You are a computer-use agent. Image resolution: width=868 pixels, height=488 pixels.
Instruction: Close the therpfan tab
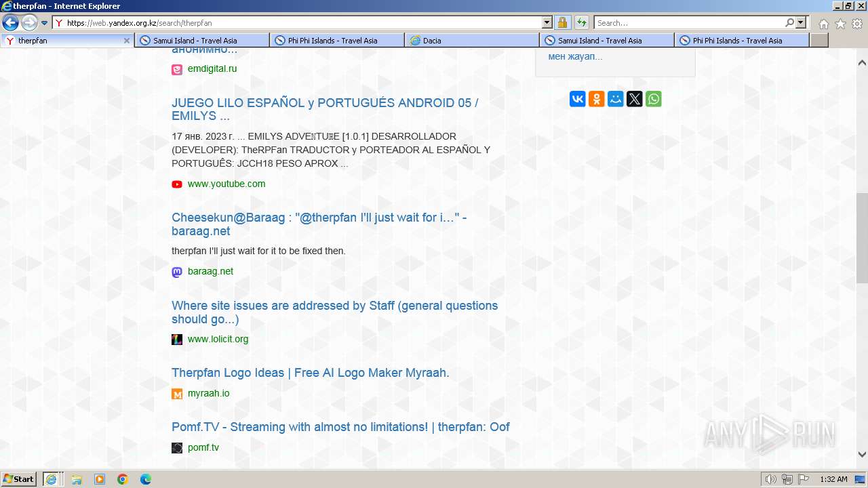pyautogui.click(x=126, y=41)
